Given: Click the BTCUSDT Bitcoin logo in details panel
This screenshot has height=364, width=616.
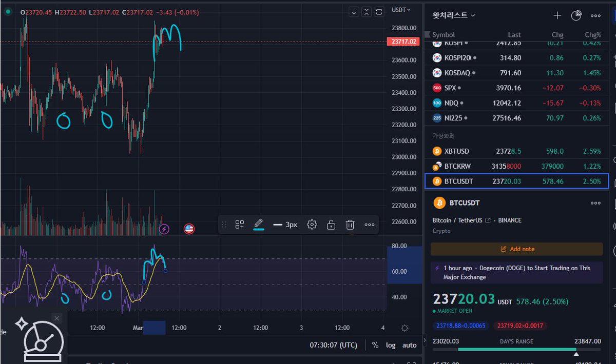Looking at the screenshot, I should pos(439,203).
